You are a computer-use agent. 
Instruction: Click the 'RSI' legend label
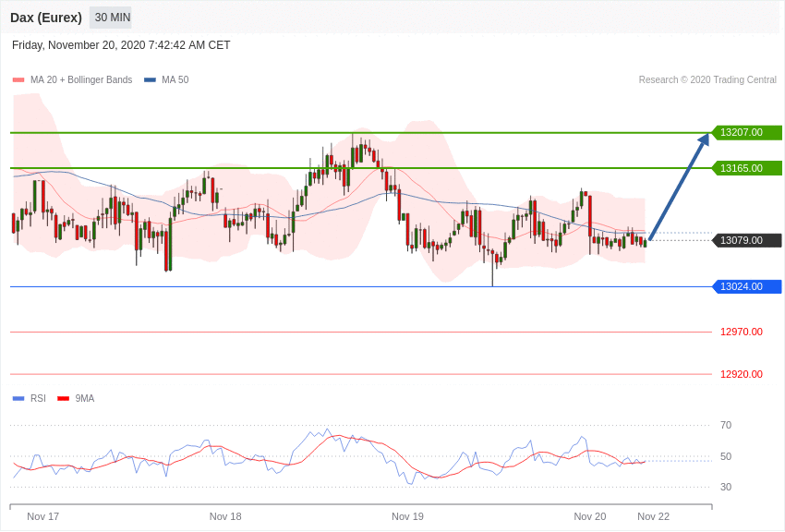(x=38, y=398)
